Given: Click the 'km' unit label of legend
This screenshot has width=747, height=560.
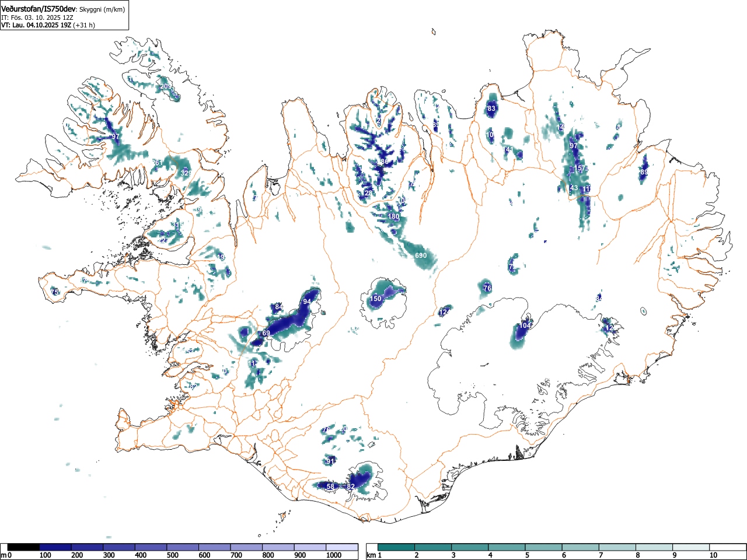Looking at the screenshot, I should click(x=371, y=555).
